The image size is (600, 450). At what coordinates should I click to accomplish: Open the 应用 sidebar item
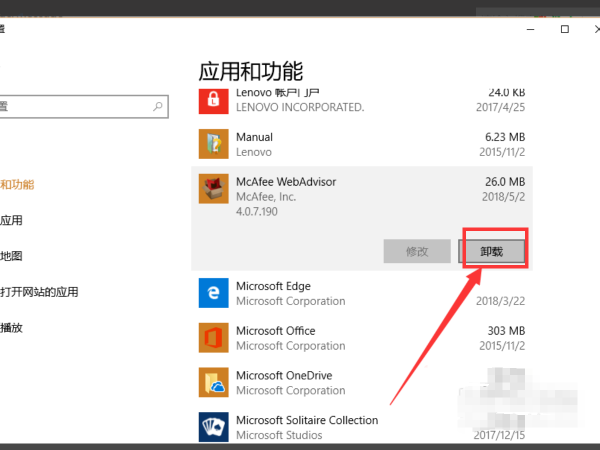coord(11,220)
